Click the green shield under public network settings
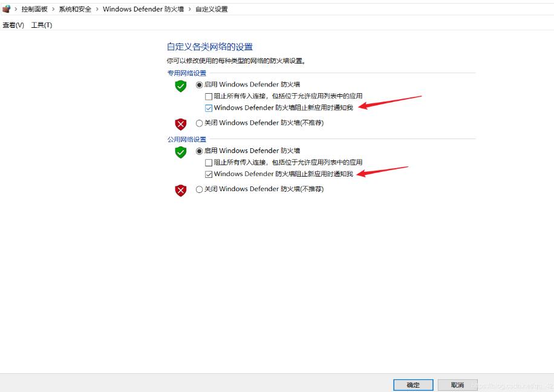The height and width of the screenshot is (392, 554). (x=181, y=152)
